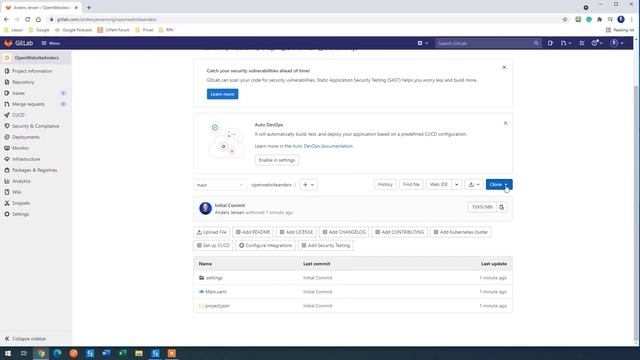
Task: Click the Monitor sidebar icon
Action: pos(7,148)
